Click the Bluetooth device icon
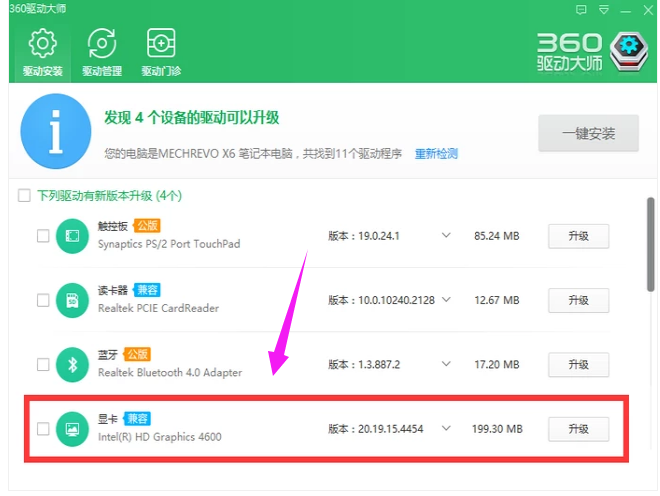This screenshot has width=660, height=496. pyautogui.click(x=72, y=364)
